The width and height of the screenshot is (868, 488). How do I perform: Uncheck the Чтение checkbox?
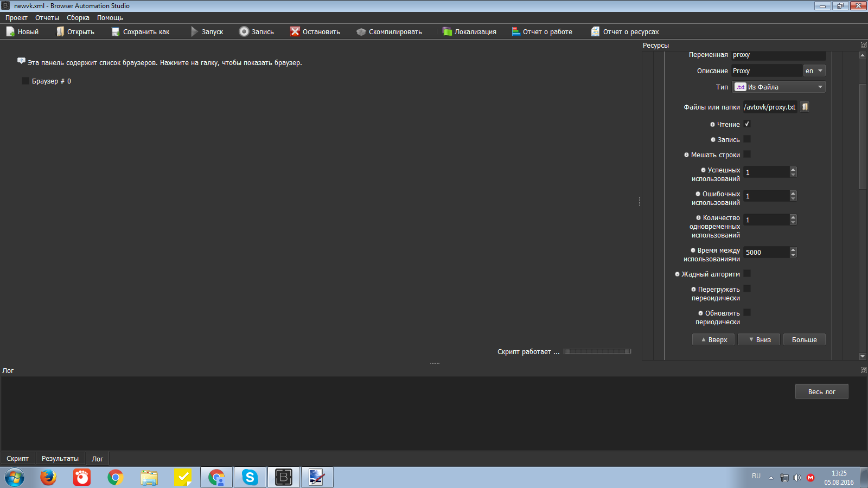pos(747,124)
